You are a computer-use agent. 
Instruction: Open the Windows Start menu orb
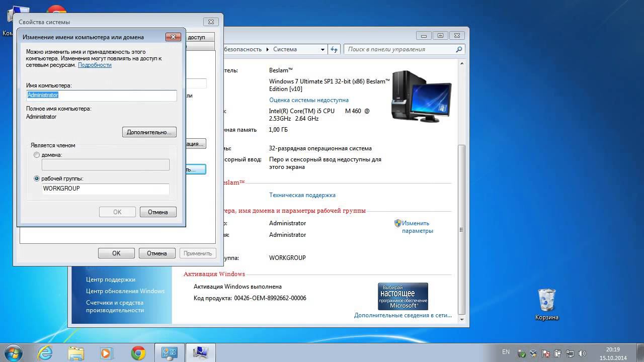coord(14,352)
